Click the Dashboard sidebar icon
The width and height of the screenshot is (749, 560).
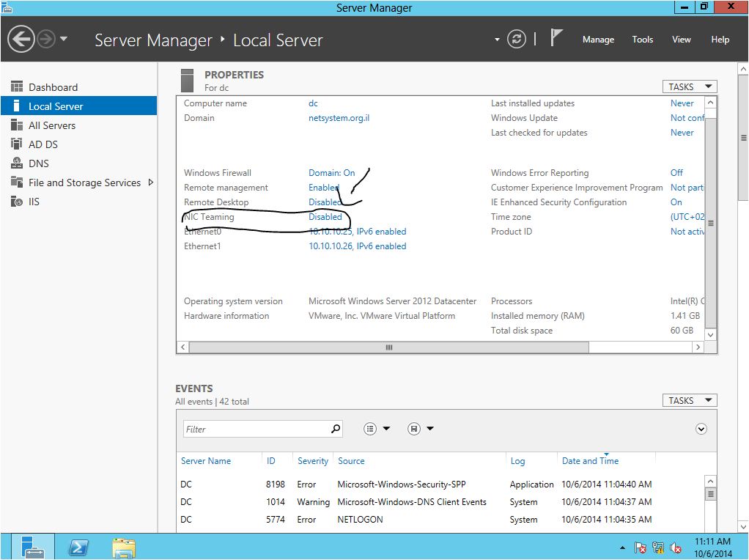pos(17,86)
